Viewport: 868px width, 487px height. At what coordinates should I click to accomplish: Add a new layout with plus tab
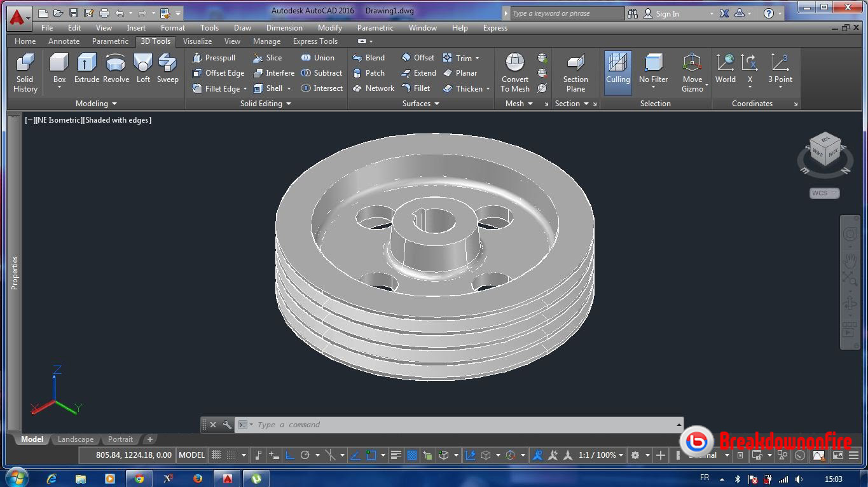(x=150, y=439)
